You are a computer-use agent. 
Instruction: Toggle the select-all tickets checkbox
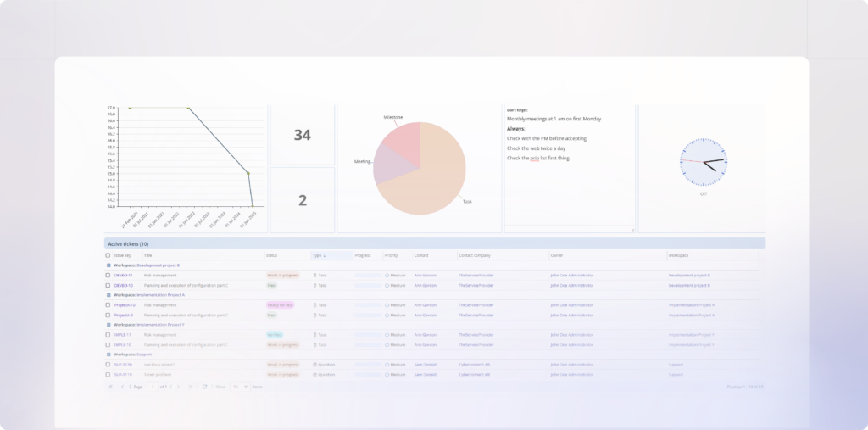pyautogui.click(x=108, y=255)
